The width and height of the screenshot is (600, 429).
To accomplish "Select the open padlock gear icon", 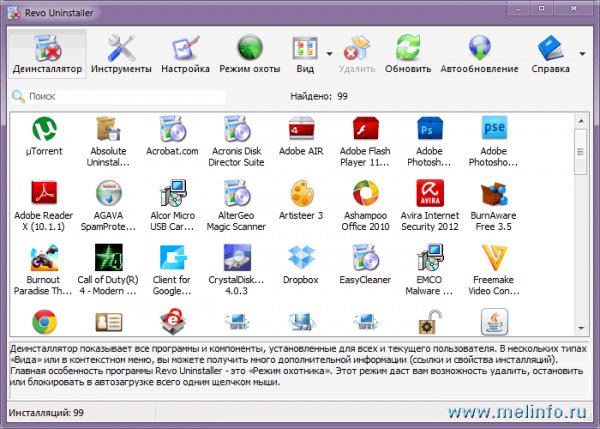I will (430, 322).
